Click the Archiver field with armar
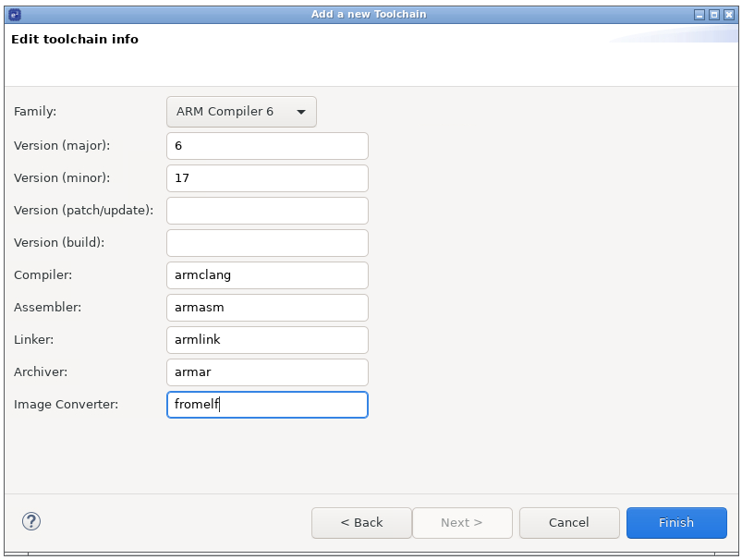The width and height of the screenshot is (742, 560). pos(267,372)
